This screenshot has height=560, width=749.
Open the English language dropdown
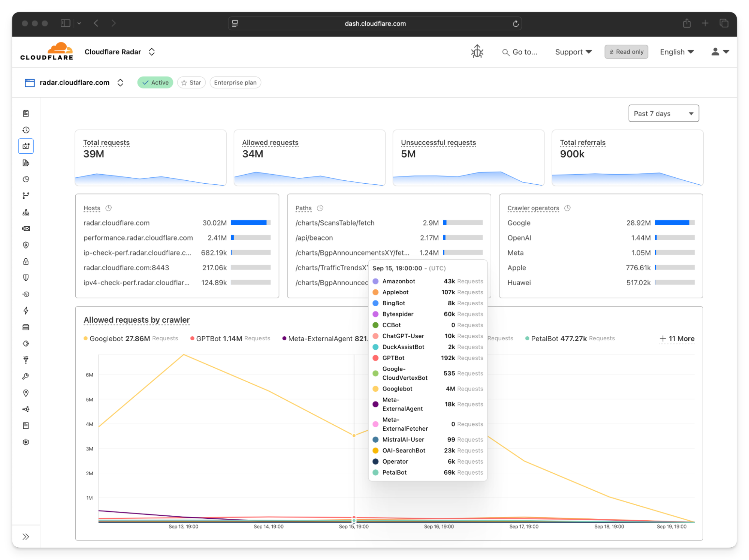677,52
